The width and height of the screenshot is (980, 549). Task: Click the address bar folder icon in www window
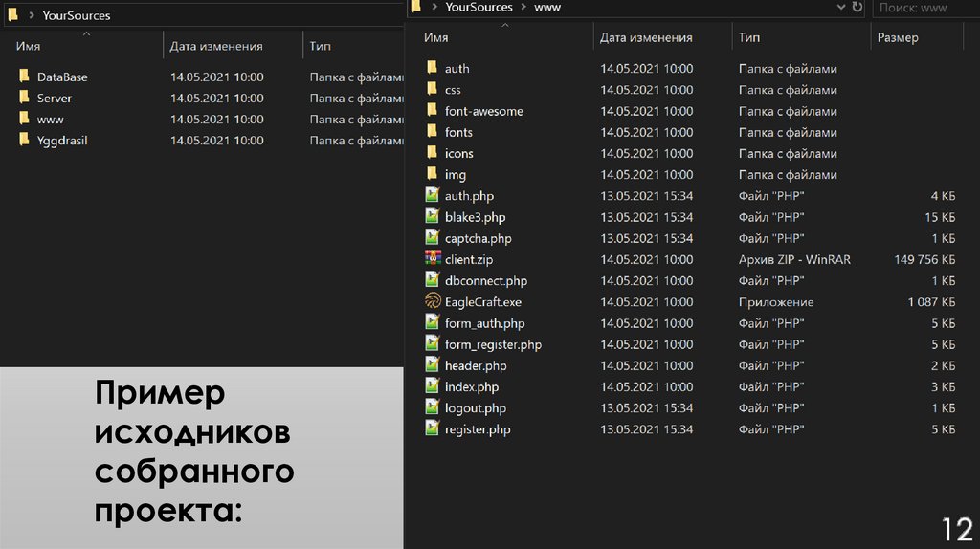pos(416,7)
